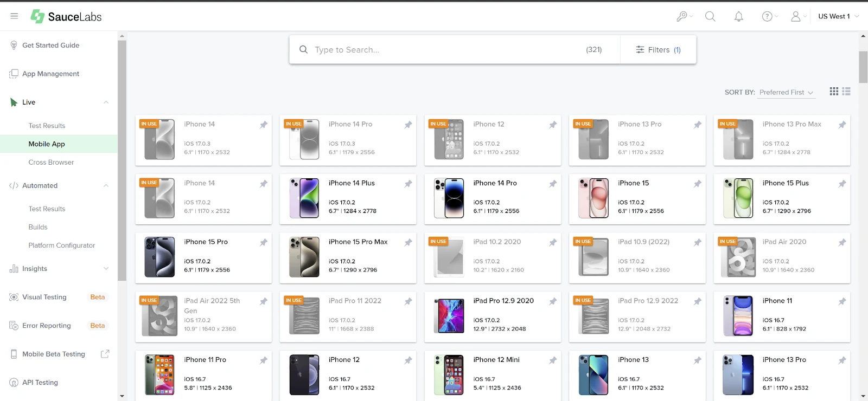
Task: Pin the iPad Air 2020 device
Action: (x=842, y=242)
